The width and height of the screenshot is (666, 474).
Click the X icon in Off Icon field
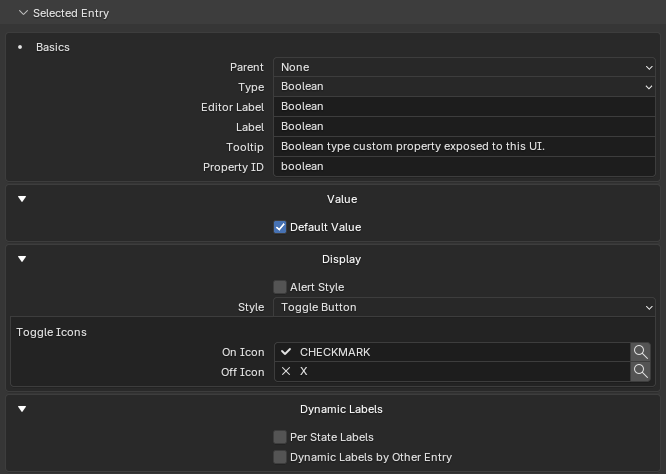pos(286,371)
